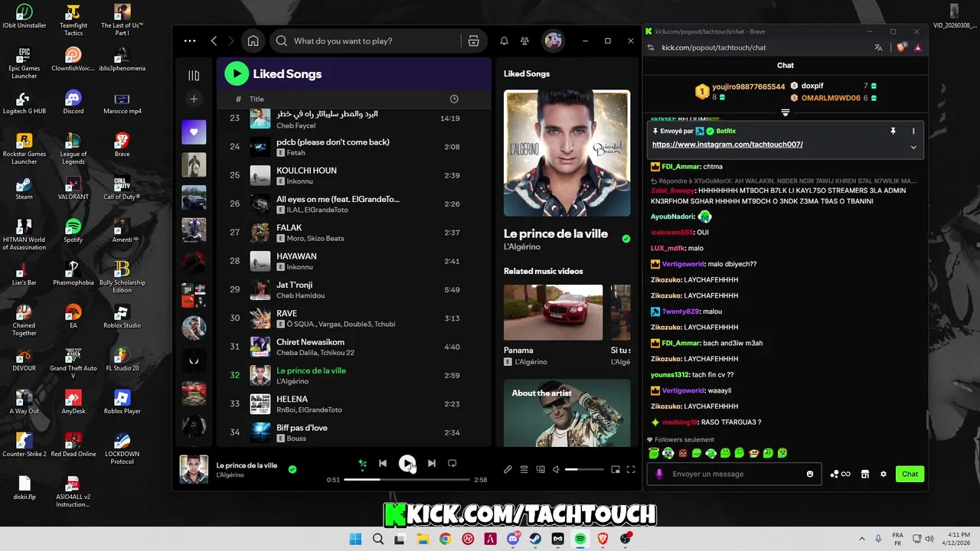
Task: Click the purple microphone icon in chat input
Action: [x=659, y=474]
